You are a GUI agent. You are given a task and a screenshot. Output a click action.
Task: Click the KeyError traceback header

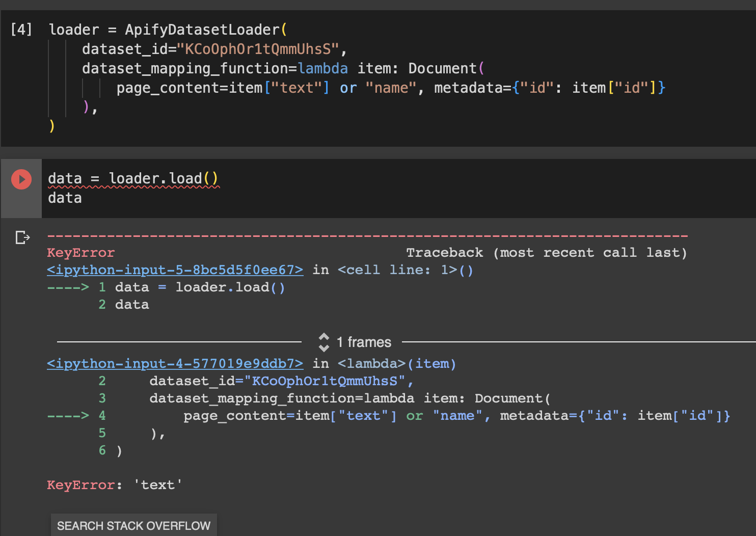81,252
